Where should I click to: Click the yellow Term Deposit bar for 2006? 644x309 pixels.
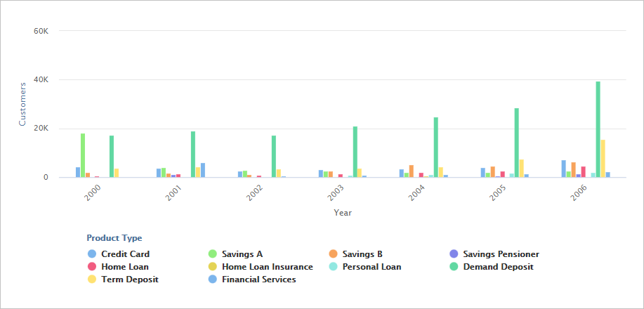click(x=603, y=159)
